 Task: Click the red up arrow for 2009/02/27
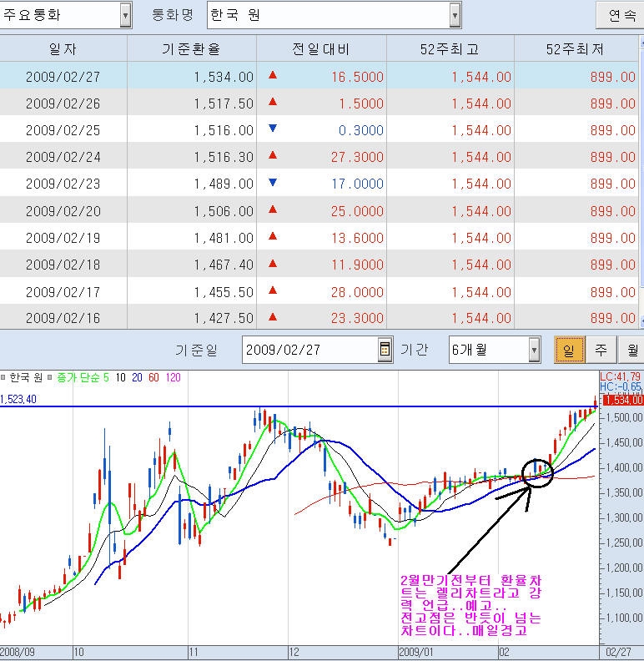point(272,76)
